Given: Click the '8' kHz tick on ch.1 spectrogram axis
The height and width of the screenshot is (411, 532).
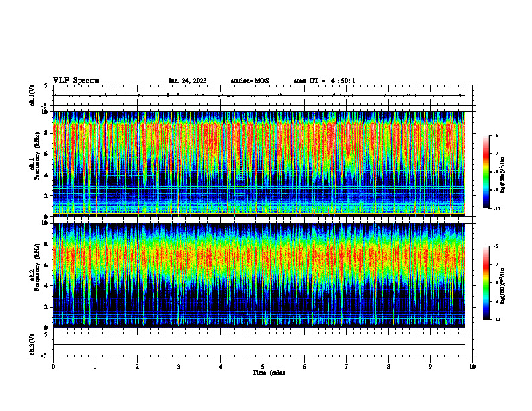Looking at the screenshot, I should pyautogui.click(x=47, y=133).
